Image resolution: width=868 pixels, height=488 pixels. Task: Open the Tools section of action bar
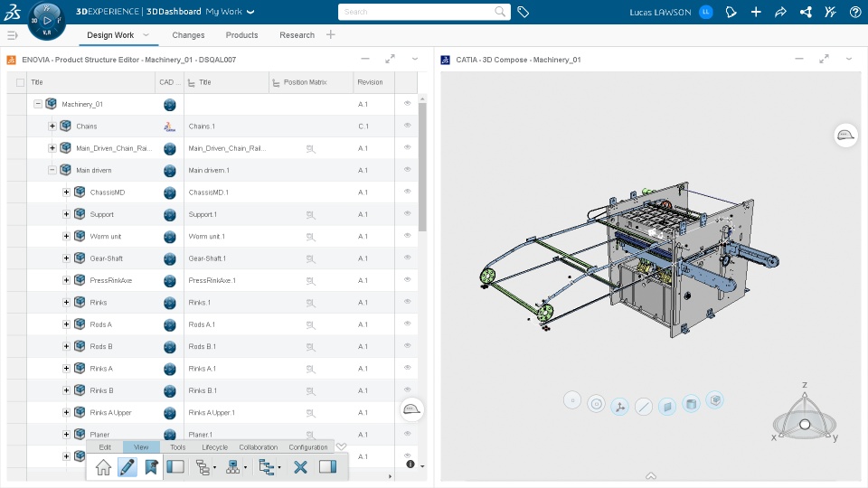click(178, 447)
